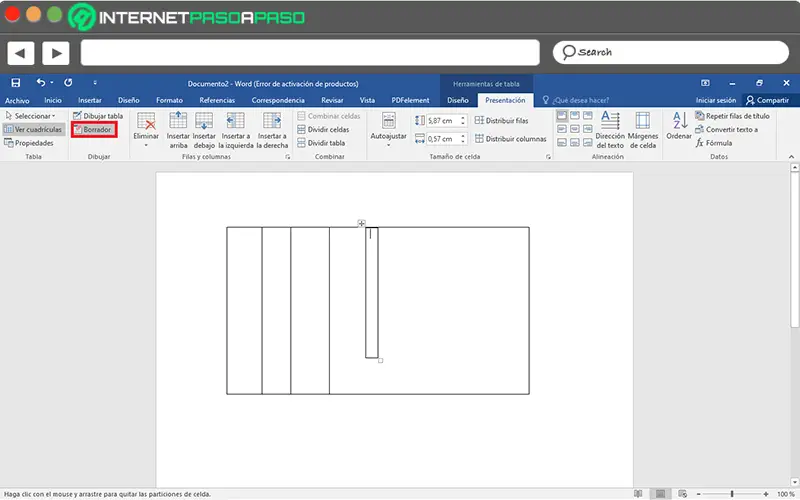Image resolution: width=800 pixels, height=500 pixels.
Task: Click the zoom slider in status bar
Action: click(732, 494)
